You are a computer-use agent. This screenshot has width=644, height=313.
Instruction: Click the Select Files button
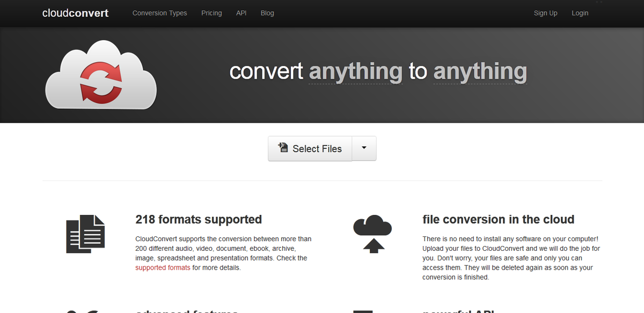click(310, 148)
